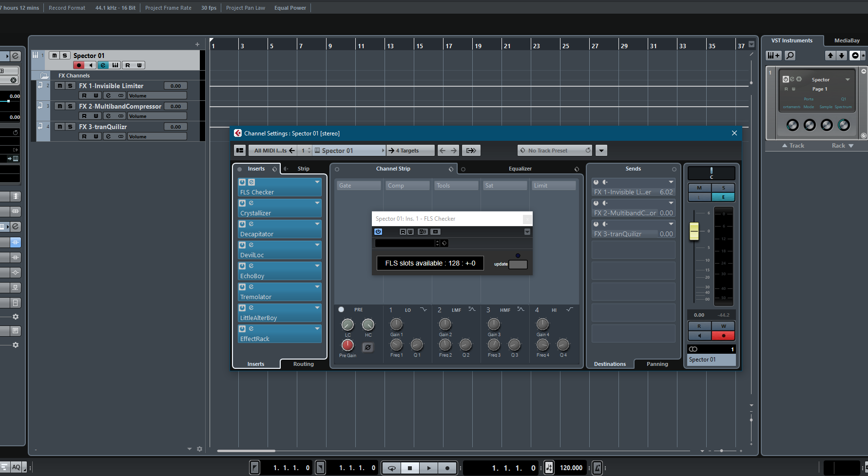Open the MediaBay tab in right panel
The width and height of the screenshot is (868, 476).
(847, 40)
